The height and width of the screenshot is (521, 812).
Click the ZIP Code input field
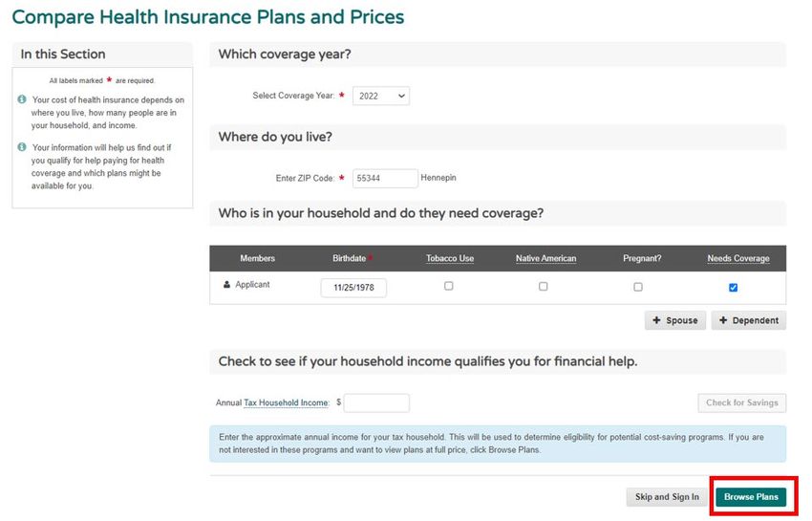click(x=385, y=179)
